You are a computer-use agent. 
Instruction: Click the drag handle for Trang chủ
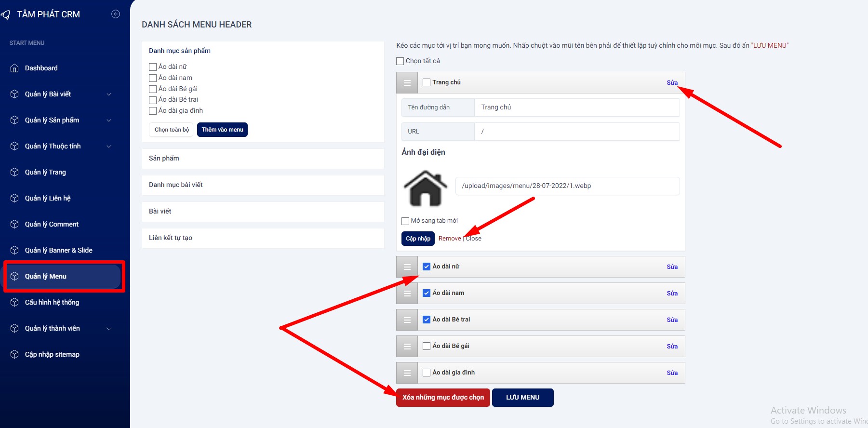click(x=407, y=83)
